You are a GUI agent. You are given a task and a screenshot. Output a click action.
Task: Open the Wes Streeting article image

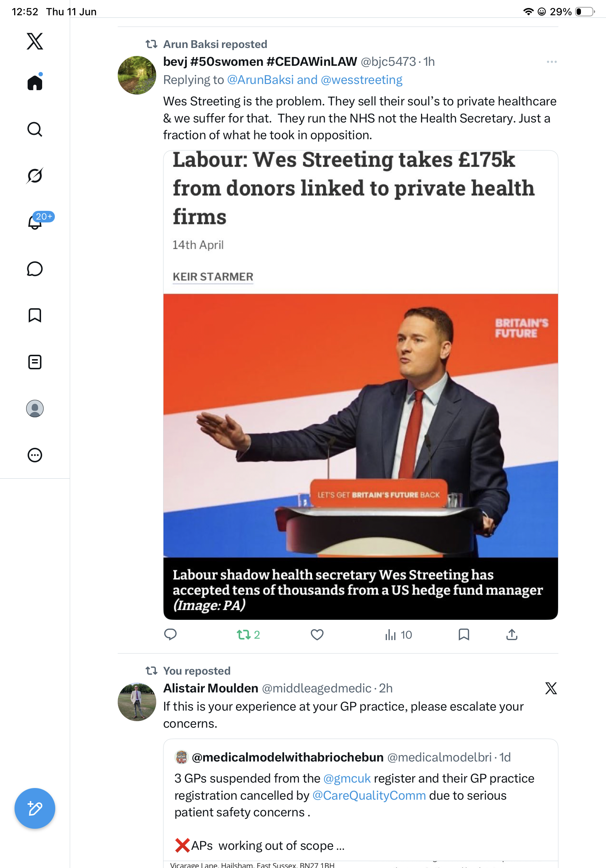click(x=360, y=425)
